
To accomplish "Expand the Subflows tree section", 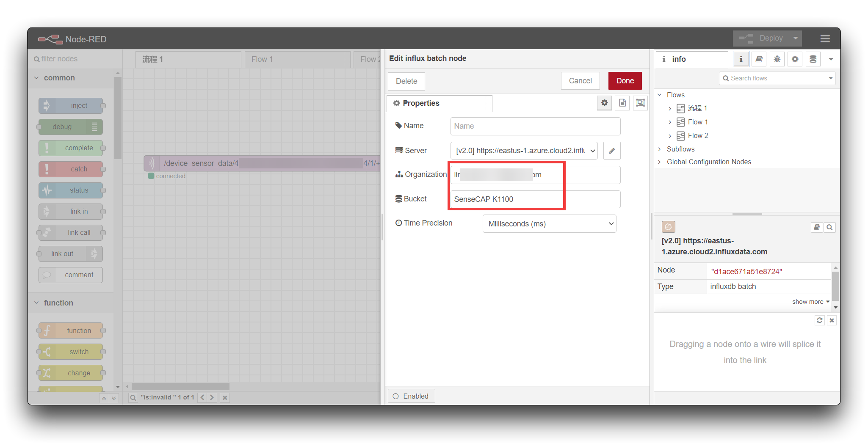I will pos(660,149).
